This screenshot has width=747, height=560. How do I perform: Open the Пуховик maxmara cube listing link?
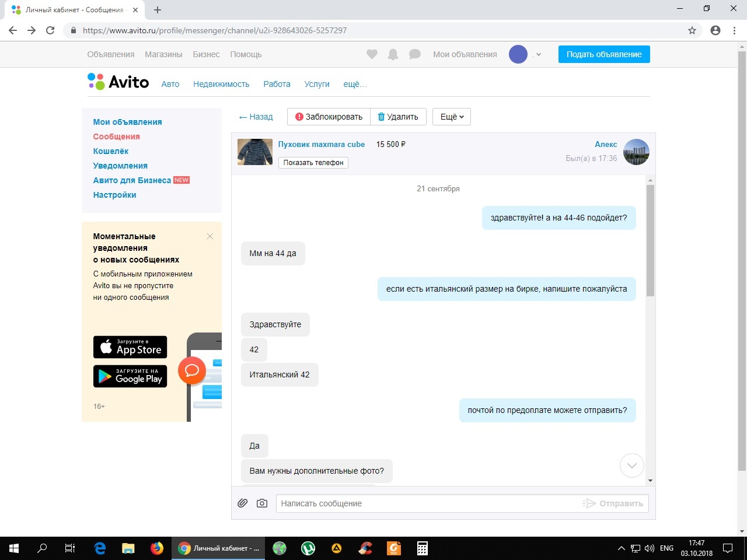pos(321,144)
